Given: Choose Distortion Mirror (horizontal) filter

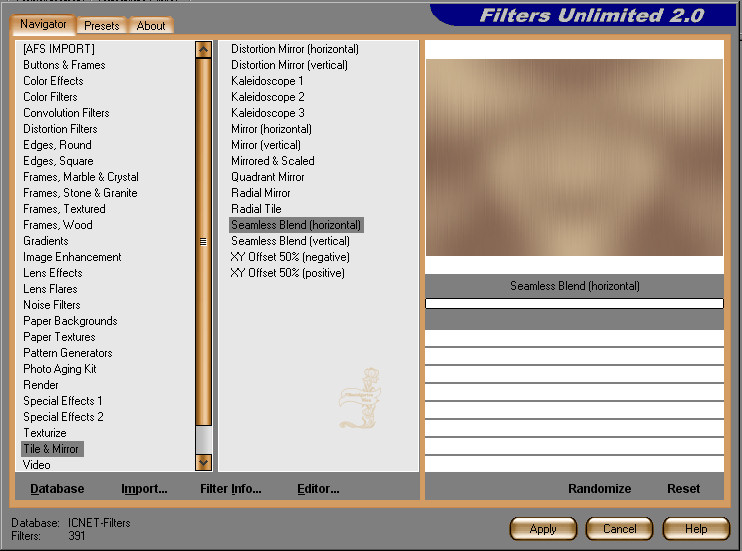Looking at the screenshot, I should [x=295, y=49].
